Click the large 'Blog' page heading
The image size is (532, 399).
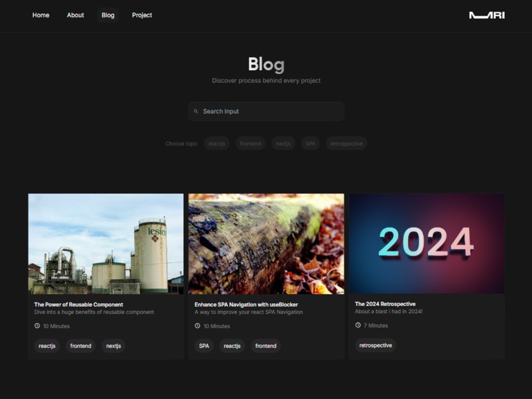pyautogui.click(x=267, y=64)
